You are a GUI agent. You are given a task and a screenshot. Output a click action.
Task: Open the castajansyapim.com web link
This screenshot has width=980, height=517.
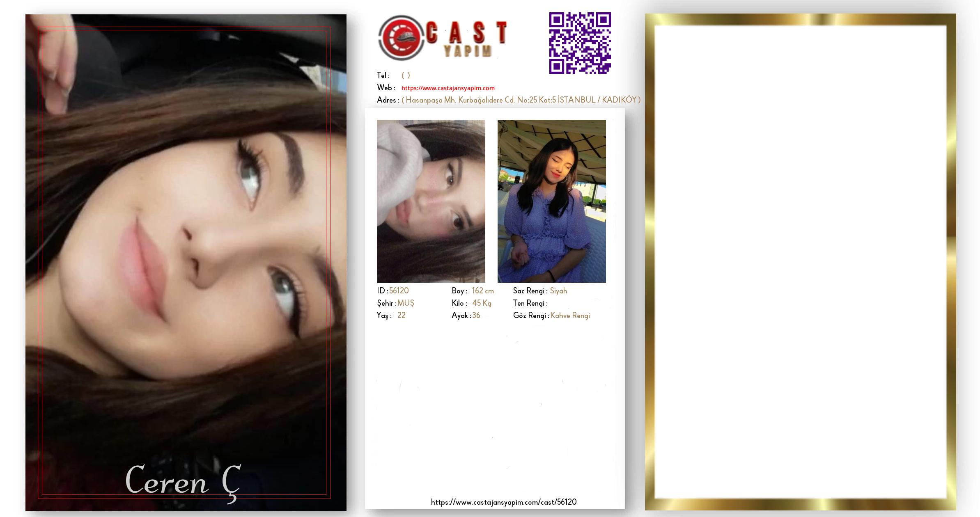pos(448,88)
